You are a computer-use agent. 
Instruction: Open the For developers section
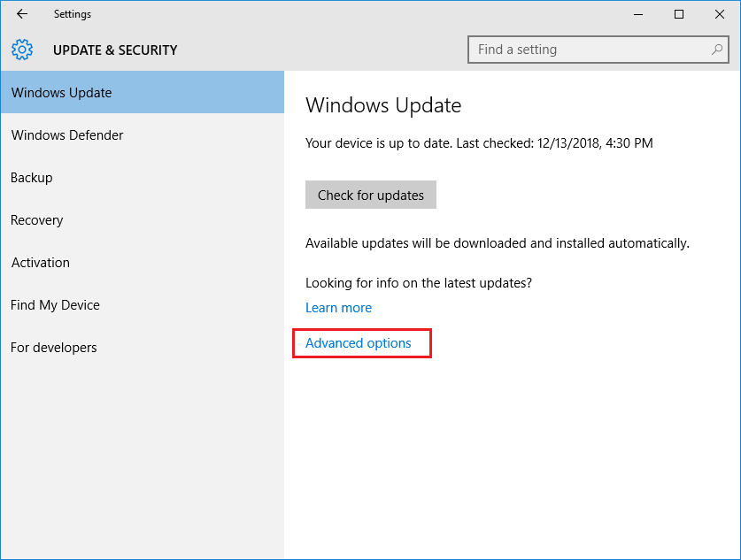point(54,348)
